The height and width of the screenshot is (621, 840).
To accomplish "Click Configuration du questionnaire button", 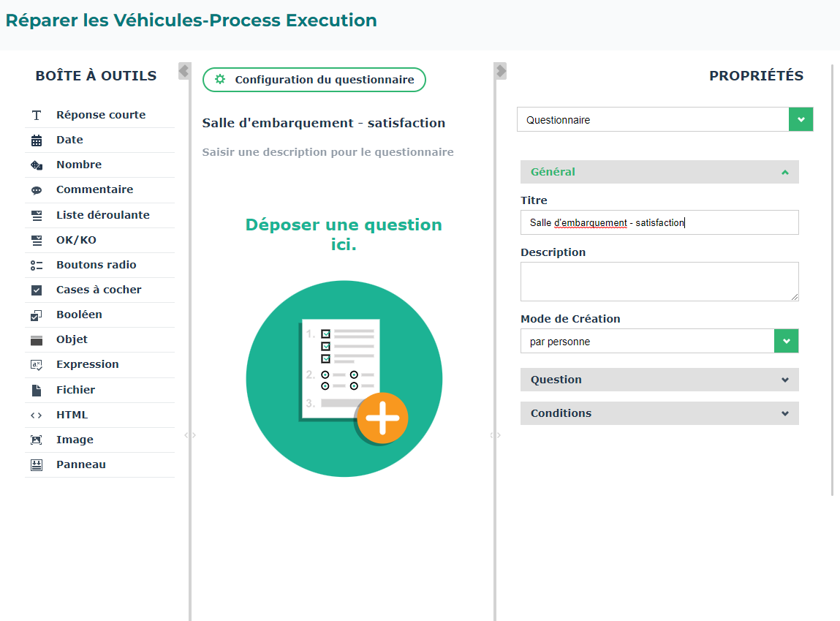I will [314, 80].
